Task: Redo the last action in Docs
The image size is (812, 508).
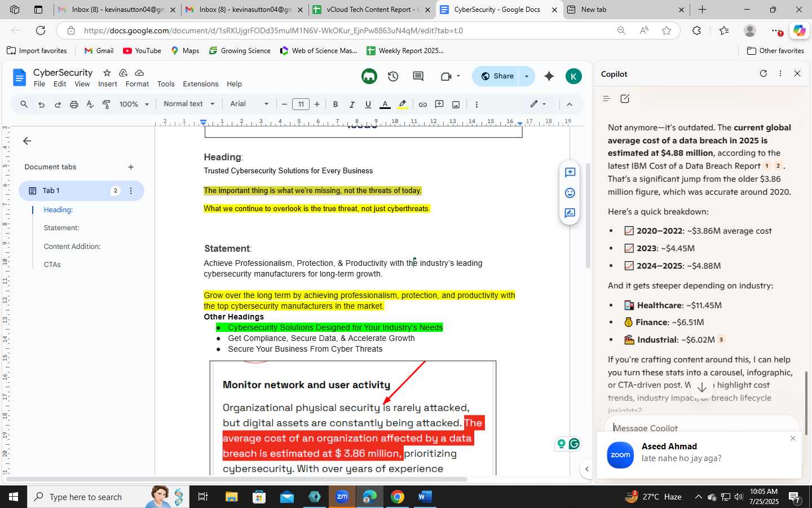Action: tap(58, 104)
